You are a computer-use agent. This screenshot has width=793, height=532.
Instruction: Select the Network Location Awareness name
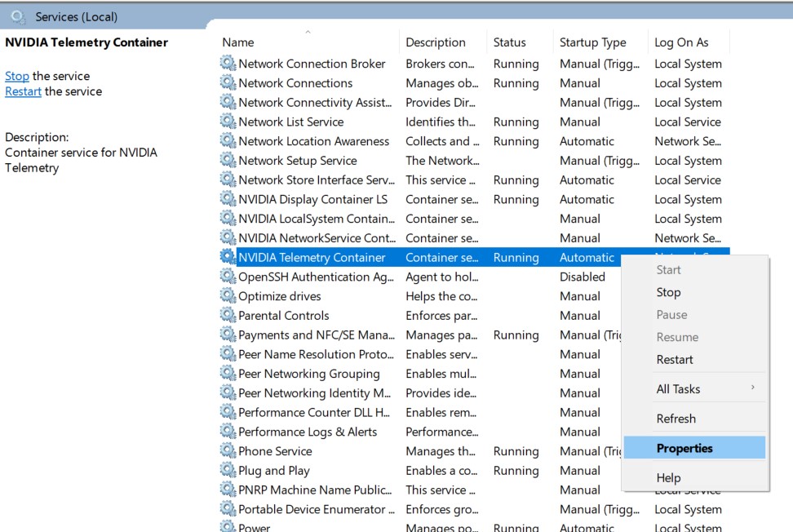[x=313, y=141]
